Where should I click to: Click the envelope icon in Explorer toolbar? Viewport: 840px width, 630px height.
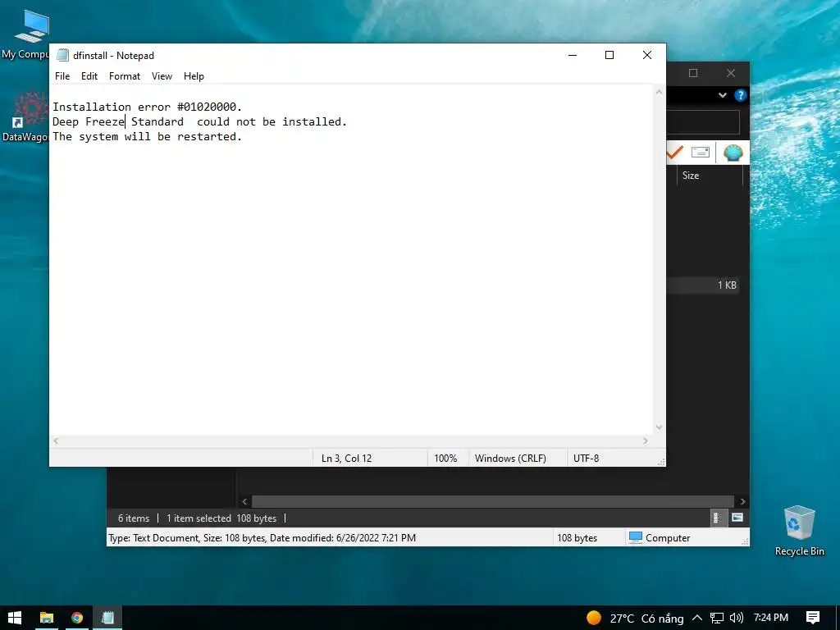click(x=701, y=152)
